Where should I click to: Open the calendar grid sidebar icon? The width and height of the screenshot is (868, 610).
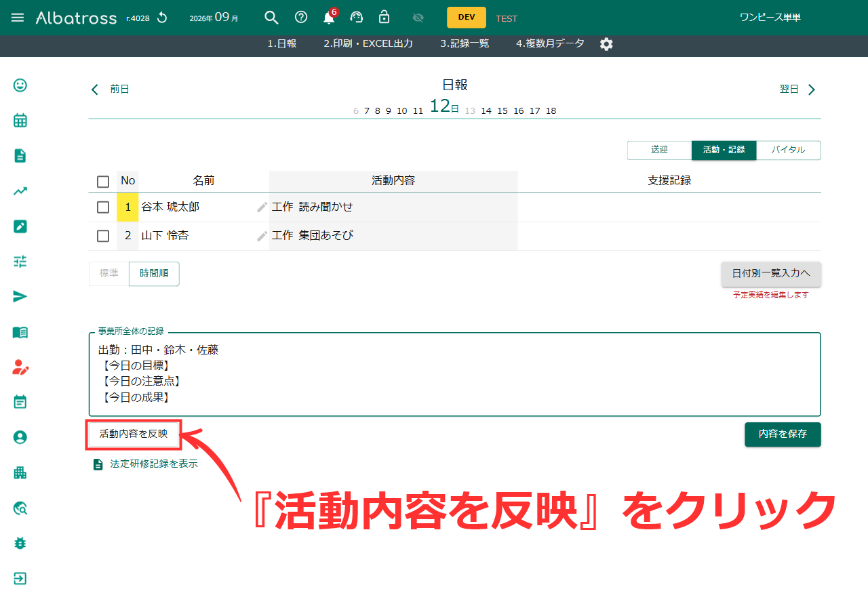tap(20, 121)
